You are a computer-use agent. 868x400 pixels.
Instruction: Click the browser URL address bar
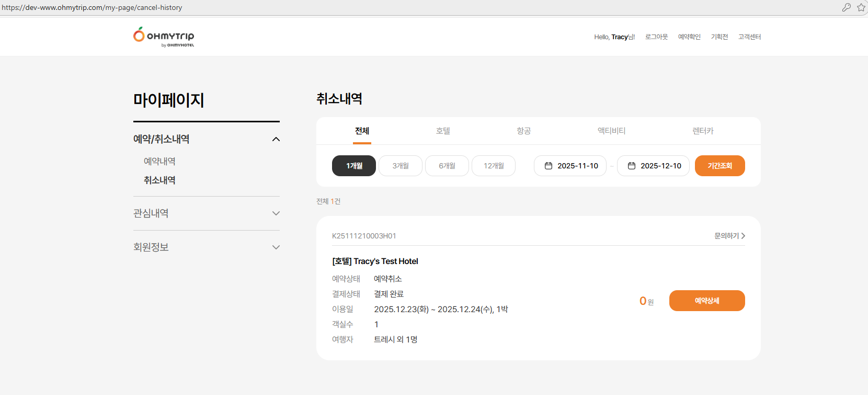pos(418,7)
